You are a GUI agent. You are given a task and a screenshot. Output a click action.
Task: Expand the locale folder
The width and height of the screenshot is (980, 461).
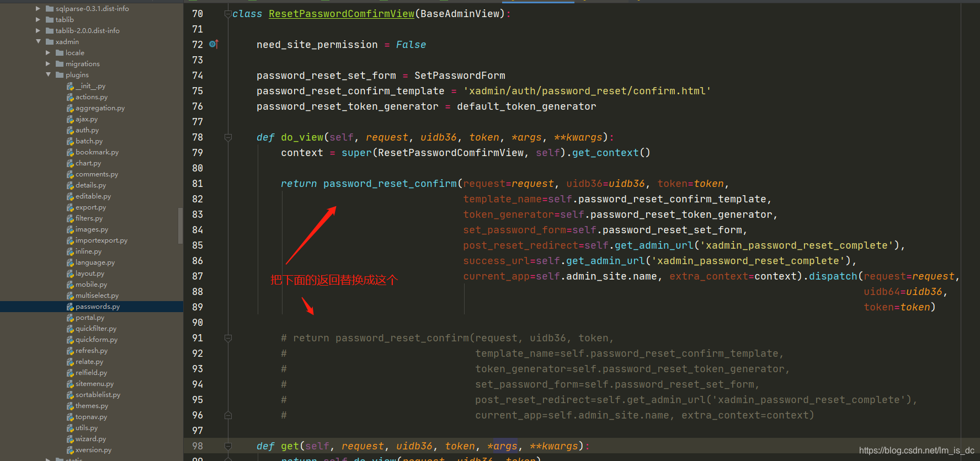48,52
